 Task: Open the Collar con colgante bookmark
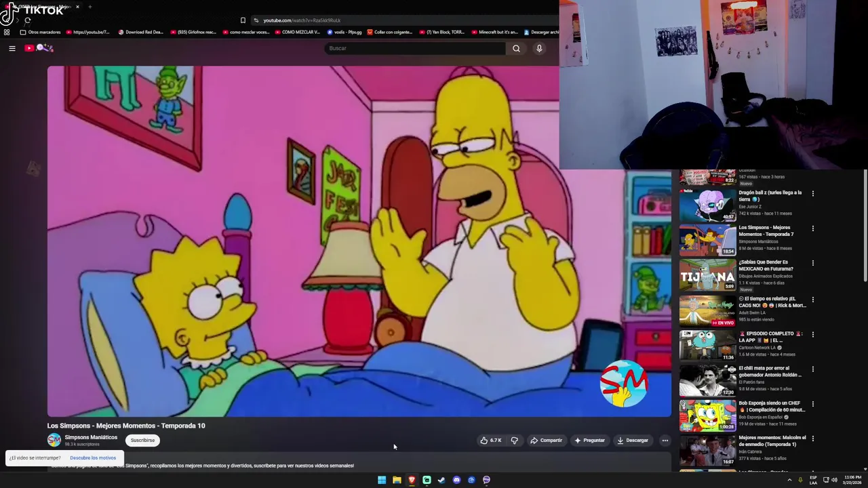click(x=389, y=32)
